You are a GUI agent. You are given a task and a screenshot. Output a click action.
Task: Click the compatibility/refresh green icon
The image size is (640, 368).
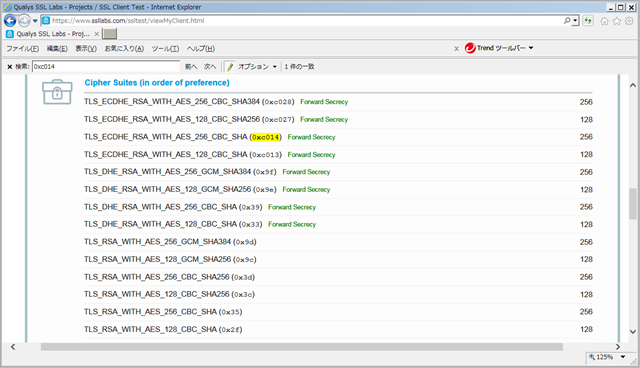tap(588, 20)
